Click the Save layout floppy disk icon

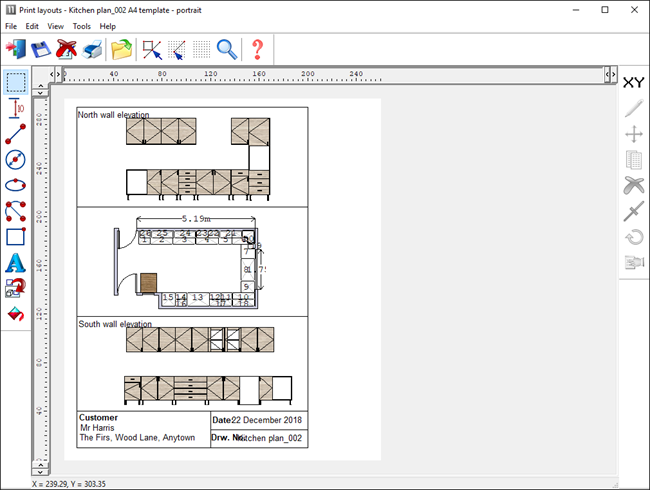[42, 48]
